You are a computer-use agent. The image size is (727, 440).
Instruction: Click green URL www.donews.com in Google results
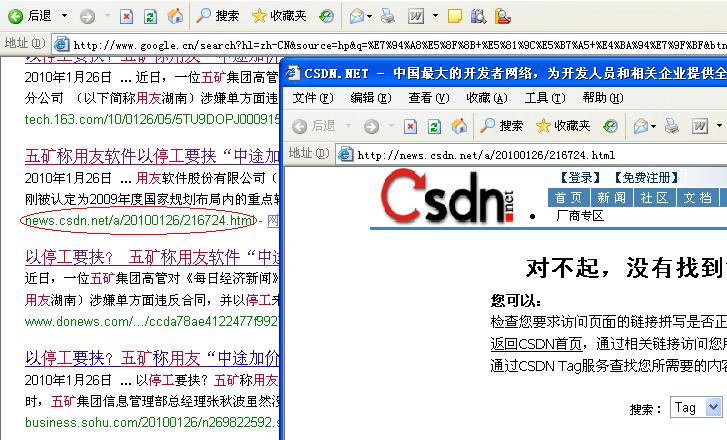[152, 321]
